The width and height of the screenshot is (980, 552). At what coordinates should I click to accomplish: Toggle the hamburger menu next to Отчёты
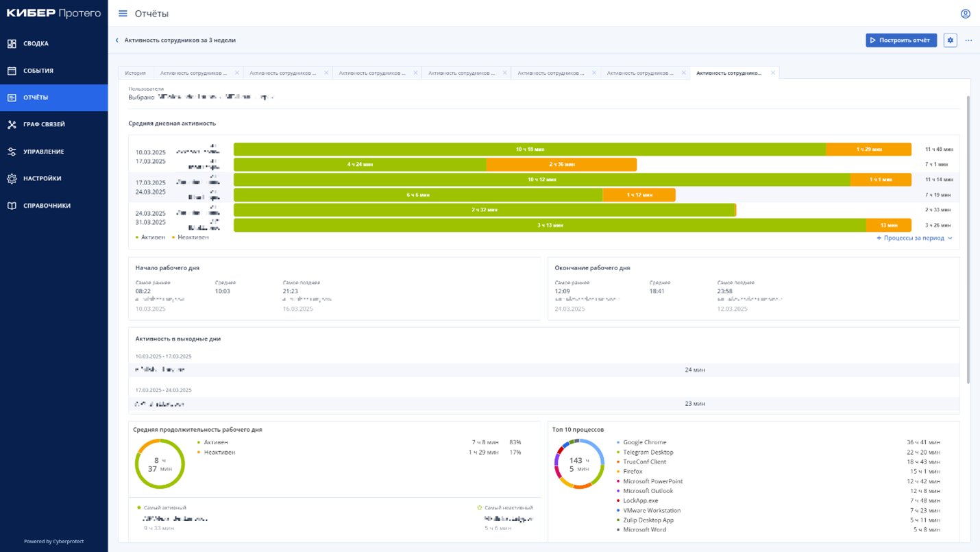[x=123, y=14]
